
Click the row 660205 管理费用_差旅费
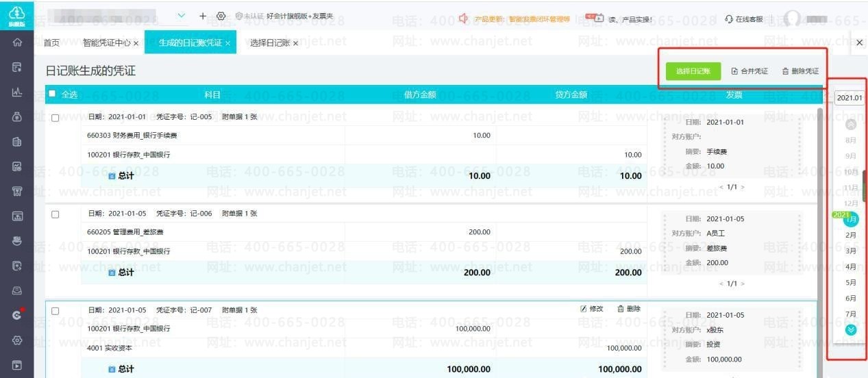(363, 232)
